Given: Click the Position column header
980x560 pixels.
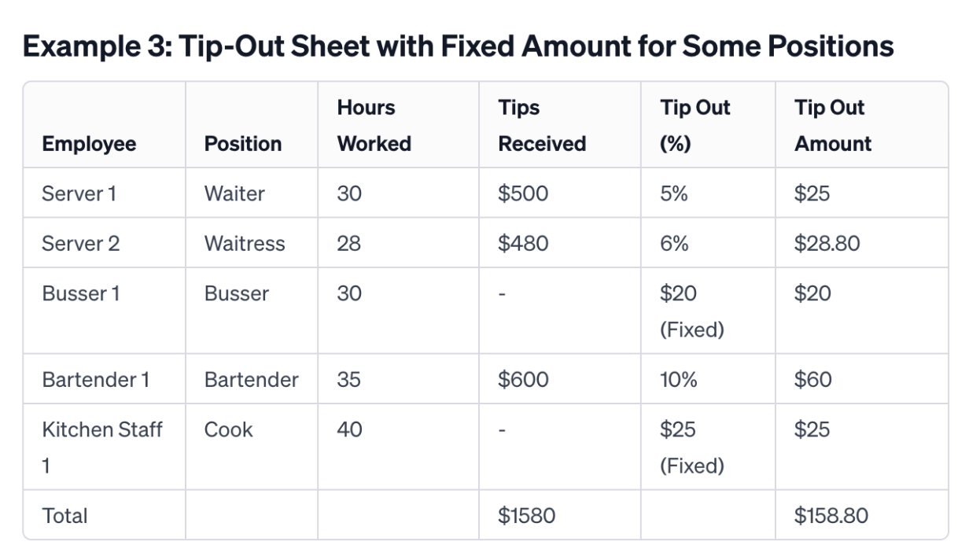Looking at the screenshot, I should point(243,144).
